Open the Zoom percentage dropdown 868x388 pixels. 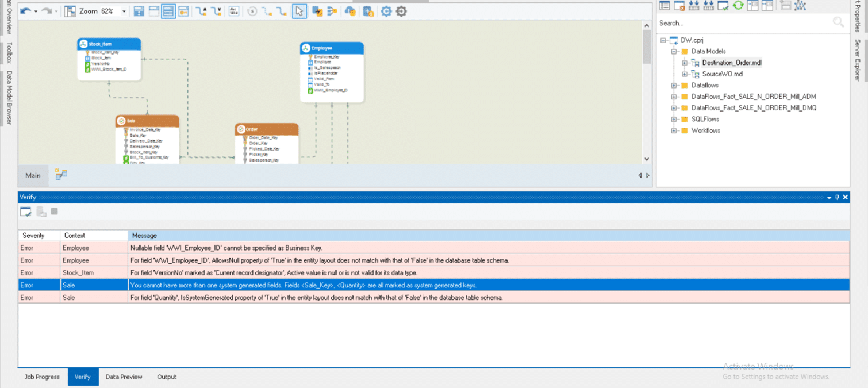[x=124, y=11]
